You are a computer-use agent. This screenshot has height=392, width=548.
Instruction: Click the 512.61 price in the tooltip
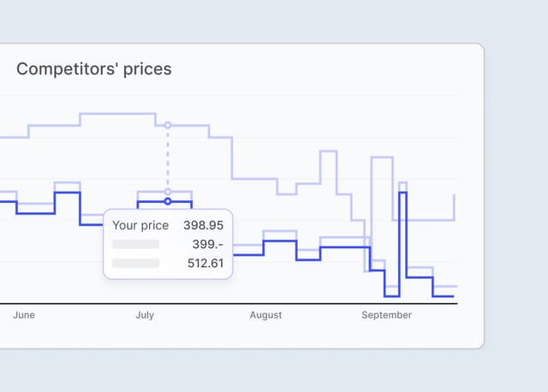(x=205, y=264)
